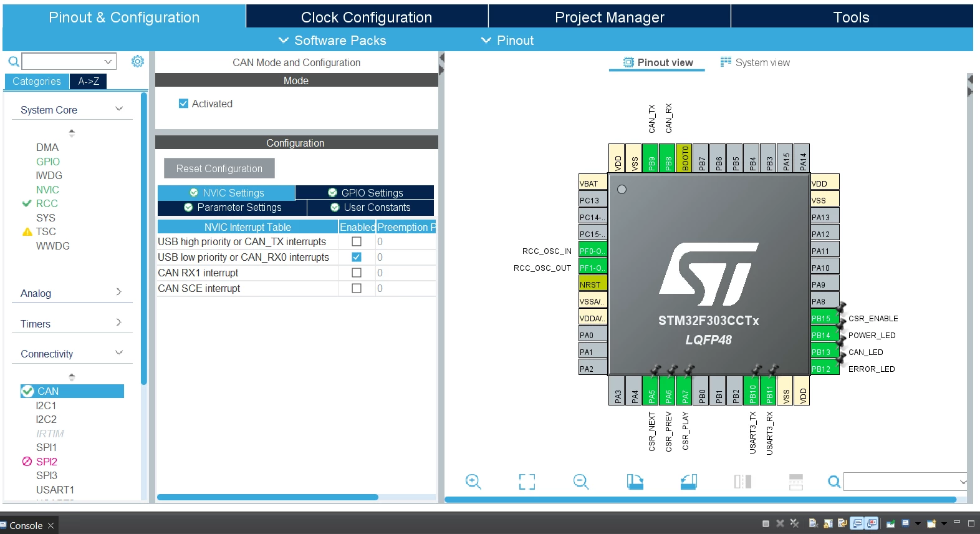The height and width of the screenshot is (534, 980).
Task: Select the Parameter Settings tab
Action: click(233, 208)
